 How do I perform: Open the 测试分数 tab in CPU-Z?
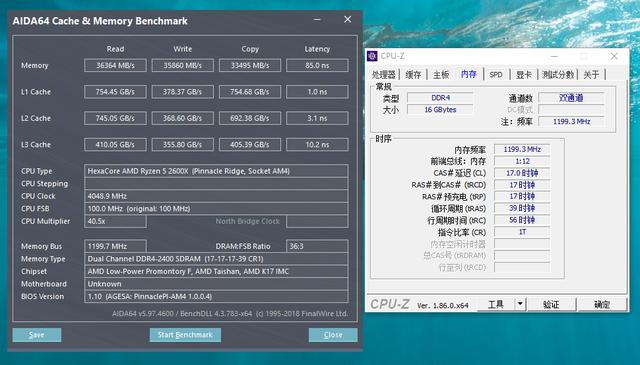tap(558, 75)
